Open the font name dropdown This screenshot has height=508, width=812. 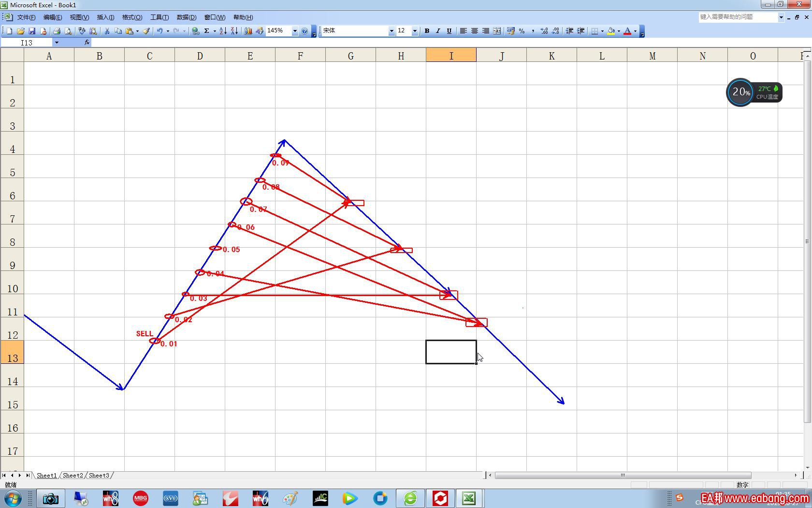click(391, 31)
